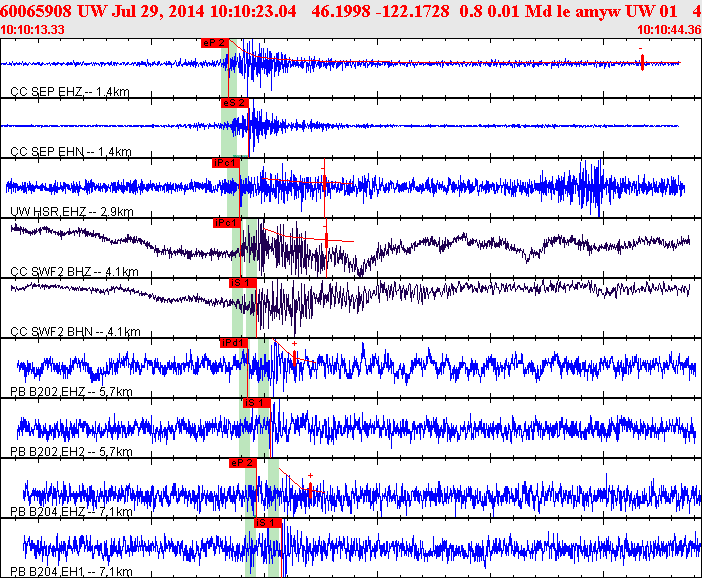
Task: Select the eP 2 pick flag on B204 EHZ
Action: click(x=243, y=463)
